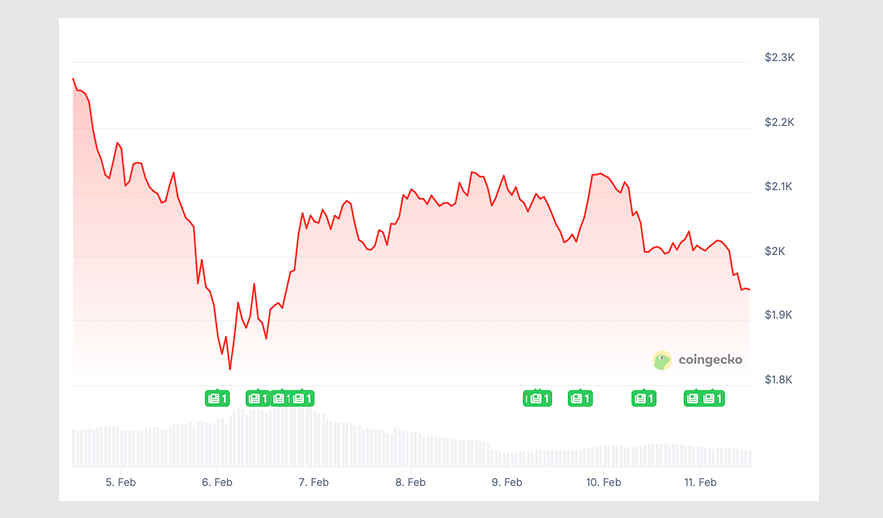The image size is (883, 518).
Task: Open the news marker just right of 9. Feb
Action: tap(539, 398)
